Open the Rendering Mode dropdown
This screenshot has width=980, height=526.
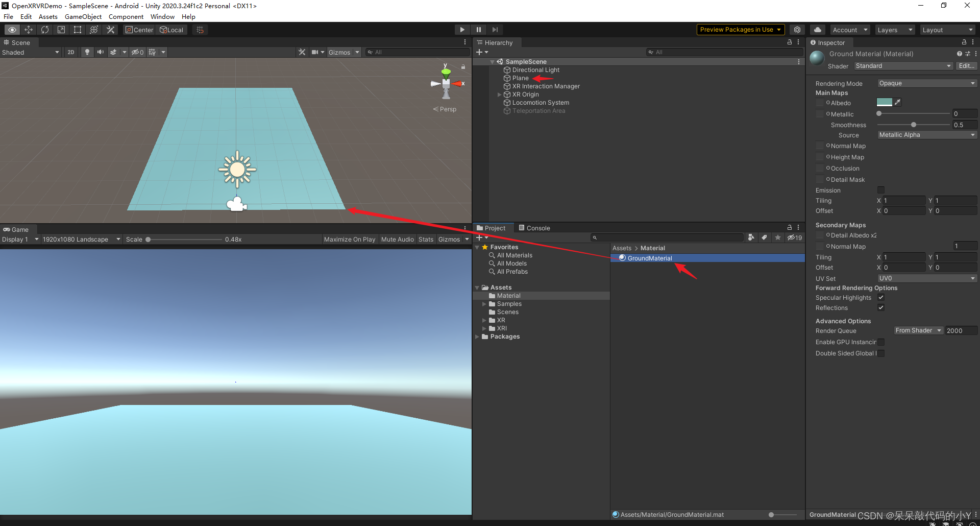tap(926, 83)
